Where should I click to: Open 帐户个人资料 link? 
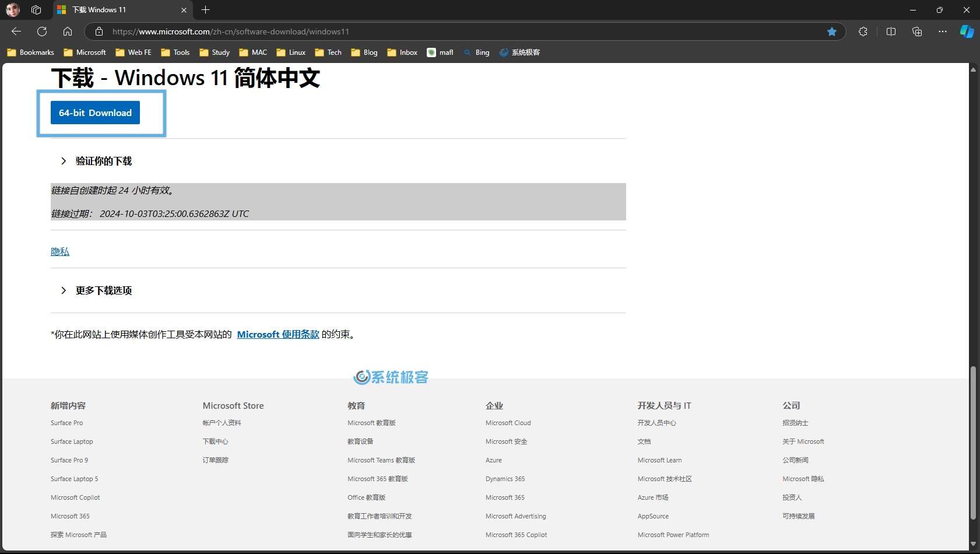222,423
